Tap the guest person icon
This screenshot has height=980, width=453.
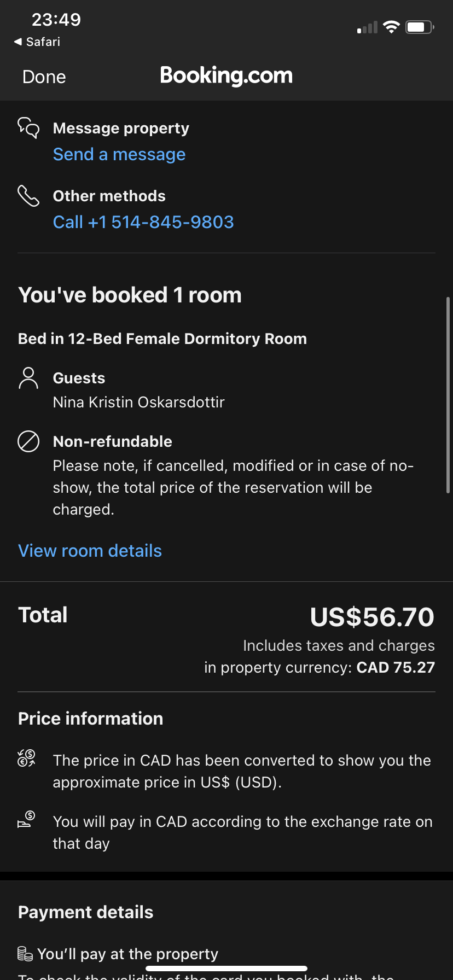click(28, 378)
